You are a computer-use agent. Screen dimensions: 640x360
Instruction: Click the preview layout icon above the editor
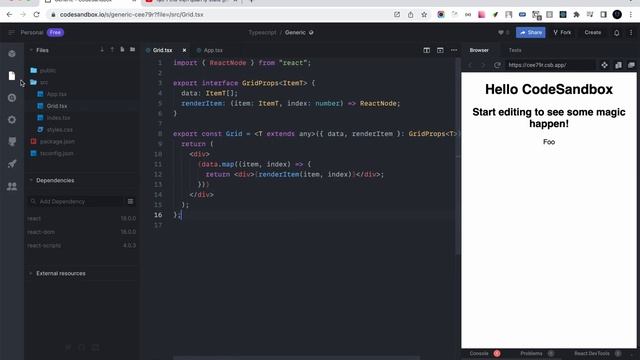click(x=440, y=50)
